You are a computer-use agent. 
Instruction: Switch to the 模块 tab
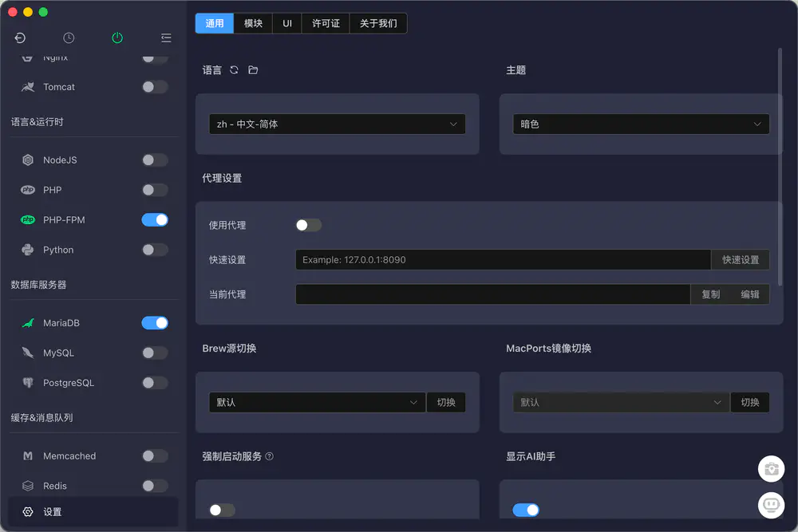253,23
